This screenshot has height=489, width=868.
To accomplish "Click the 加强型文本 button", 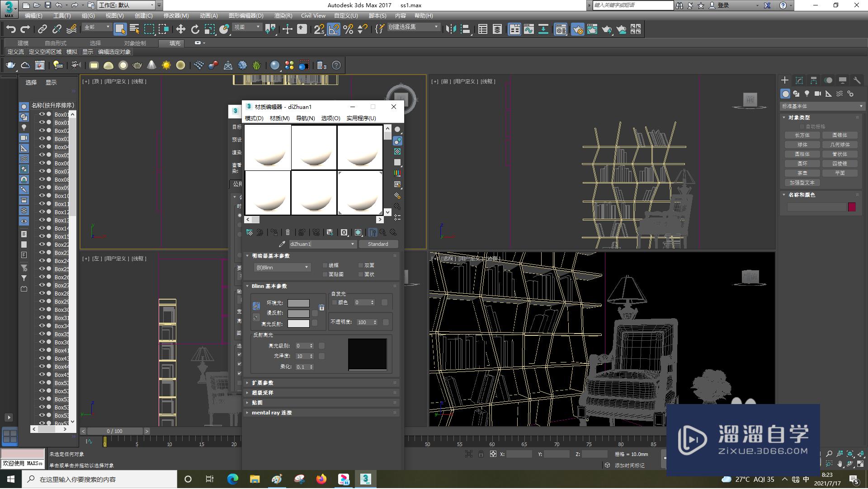I will coord(802,183).
